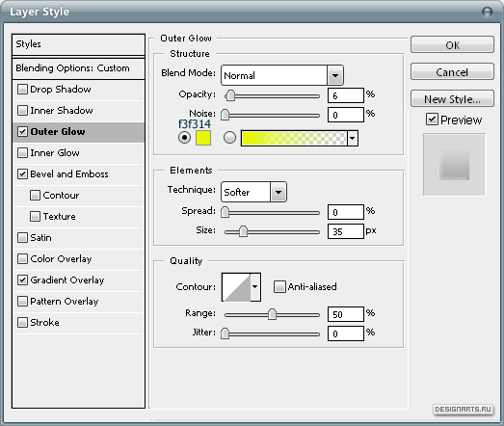Select Blending Options: Custom entry
The width and height of the screenshot is (504, 426).
coord(78,68)
